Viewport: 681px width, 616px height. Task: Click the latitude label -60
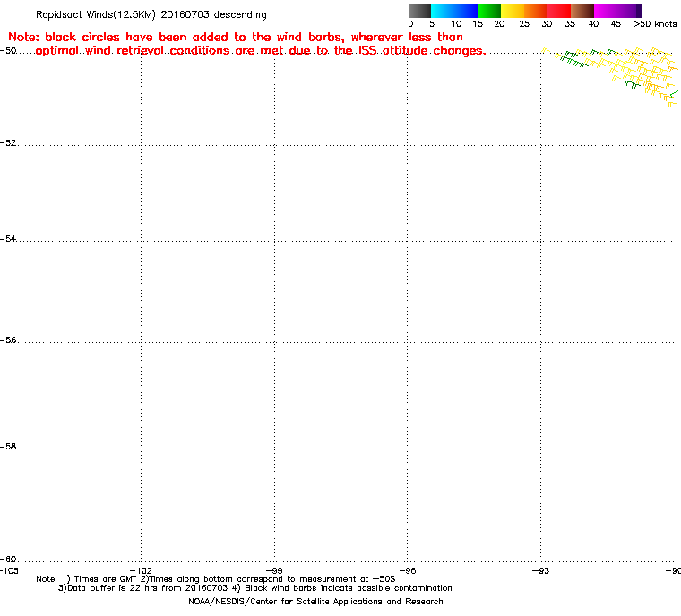[x=8, y=559]
